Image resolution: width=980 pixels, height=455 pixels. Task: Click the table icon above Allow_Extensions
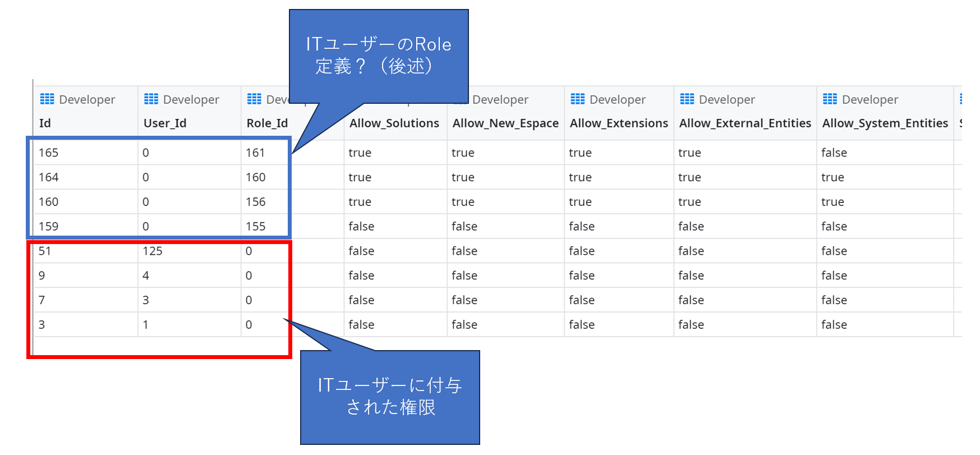pyautogui.click(x=578, y=99)
